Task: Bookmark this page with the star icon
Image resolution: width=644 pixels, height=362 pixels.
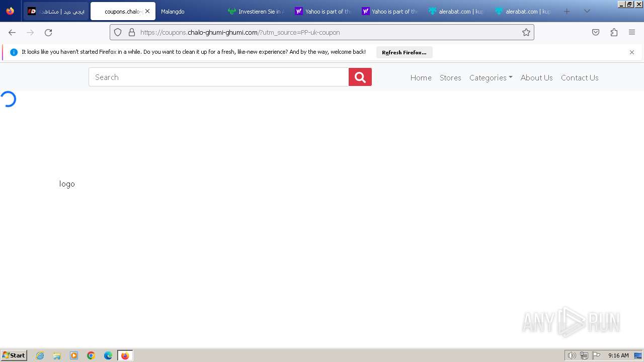Action: coord(526,32)
